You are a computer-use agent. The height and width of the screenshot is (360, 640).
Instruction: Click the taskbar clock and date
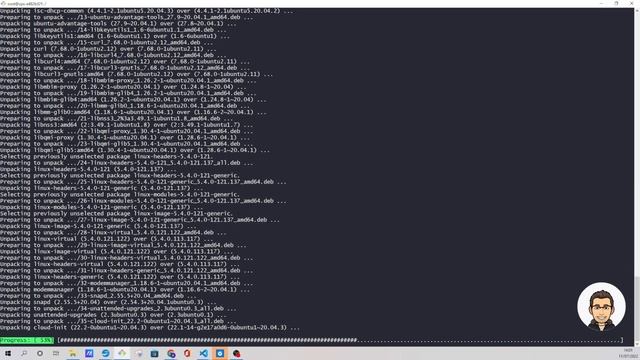click(628, 353)
